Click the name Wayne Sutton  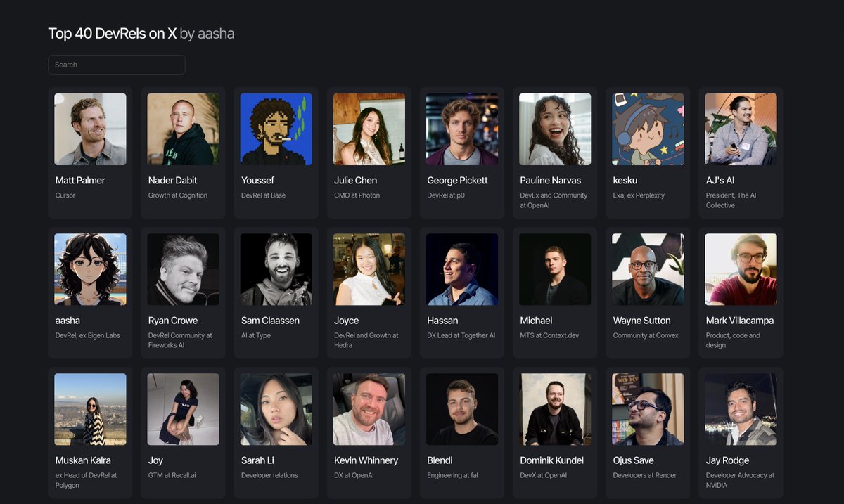click(x=642, y=321)
